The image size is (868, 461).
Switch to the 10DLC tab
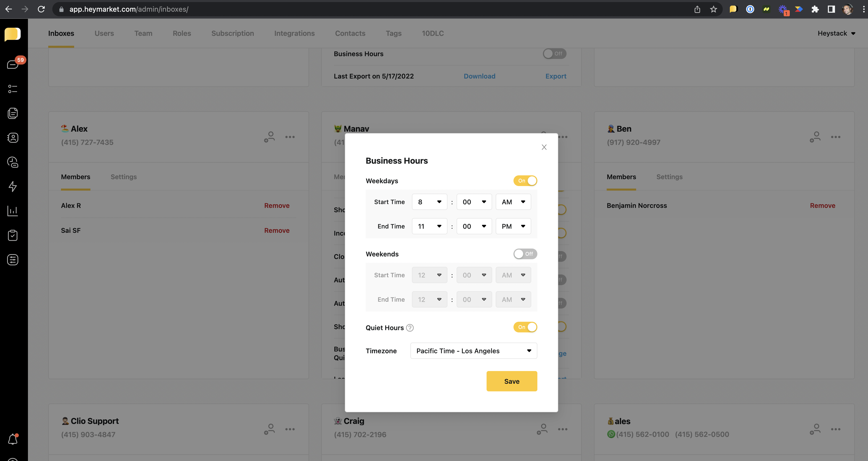coord(433,33)
